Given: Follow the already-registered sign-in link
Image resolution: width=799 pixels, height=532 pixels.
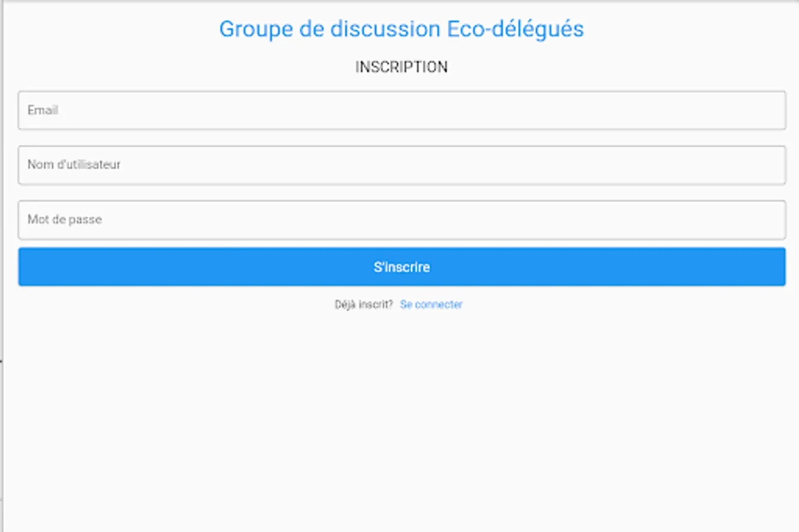Looking at the screenshot, I should tap(431, 304).
